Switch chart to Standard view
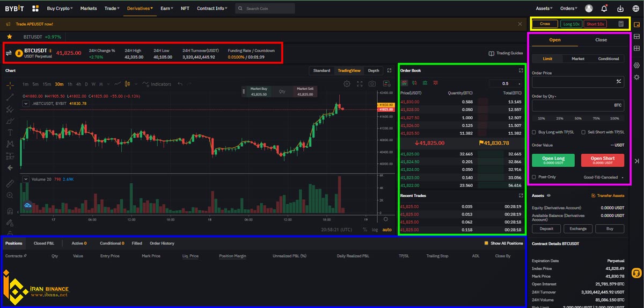 point(321,70)
